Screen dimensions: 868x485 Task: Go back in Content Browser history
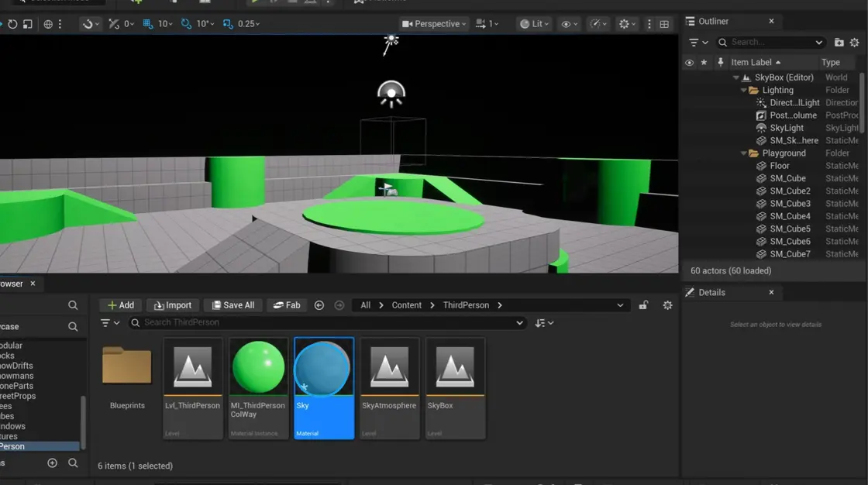(x=319, y=305)
